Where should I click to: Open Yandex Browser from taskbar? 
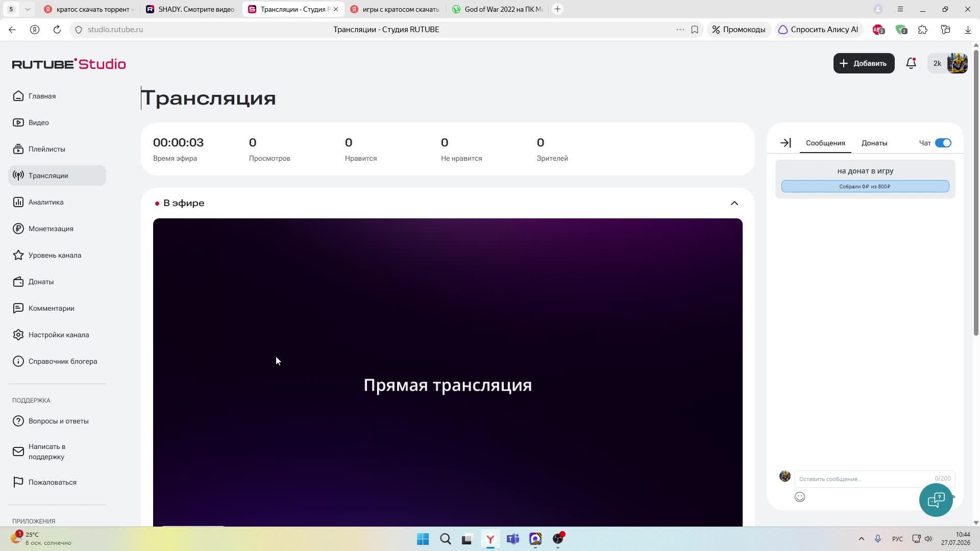(x=491, y=539)
